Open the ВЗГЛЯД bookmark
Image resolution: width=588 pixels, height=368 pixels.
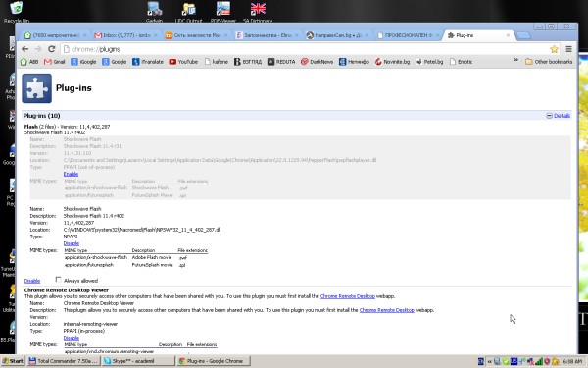pos(248,62)
